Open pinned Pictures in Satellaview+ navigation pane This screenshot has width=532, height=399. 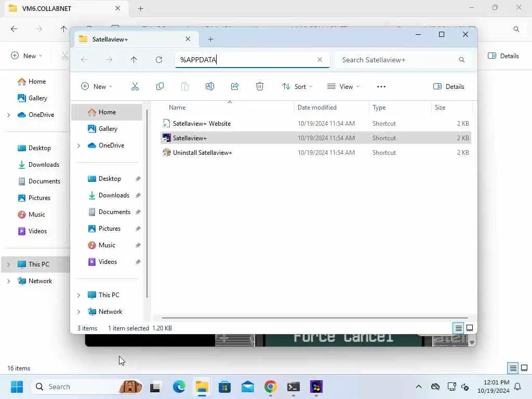107,229
